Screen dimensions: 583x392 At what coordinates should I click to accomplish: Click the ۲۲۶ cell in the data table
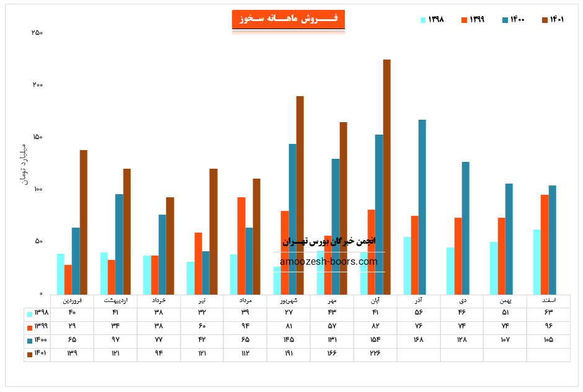coord(375,354)
